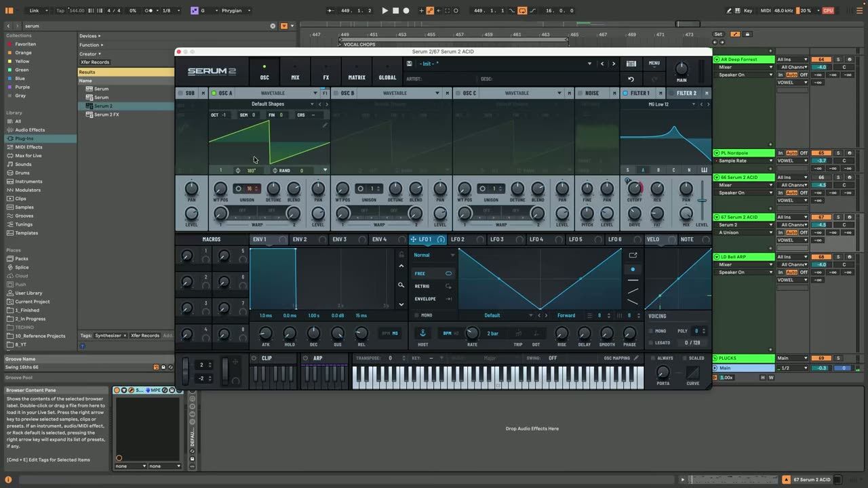Viewport: 868px width, 488px height.
Task: Enable the voicing LEGATO checkbox
Action: (651, 343)
